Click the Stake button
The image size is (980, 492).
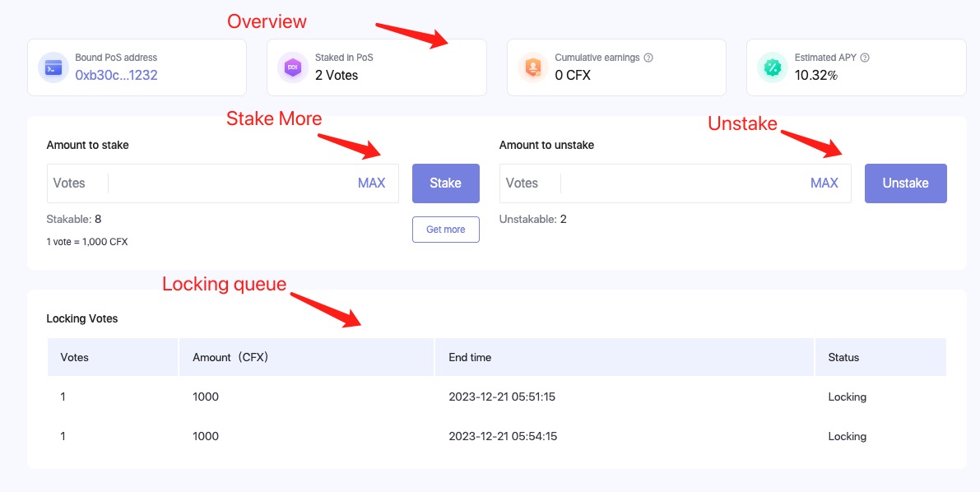point(445,183)
